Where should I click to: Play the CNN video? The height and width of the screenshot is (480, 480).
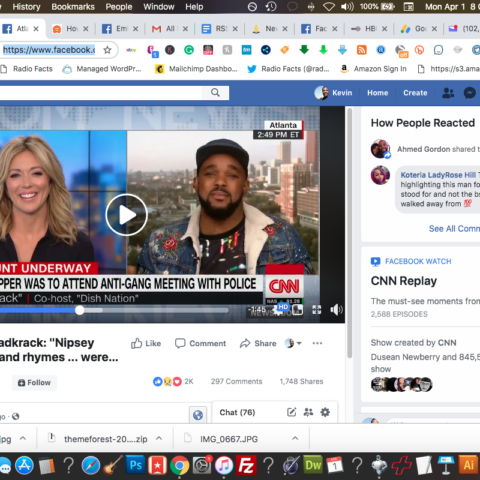[126, 215]
